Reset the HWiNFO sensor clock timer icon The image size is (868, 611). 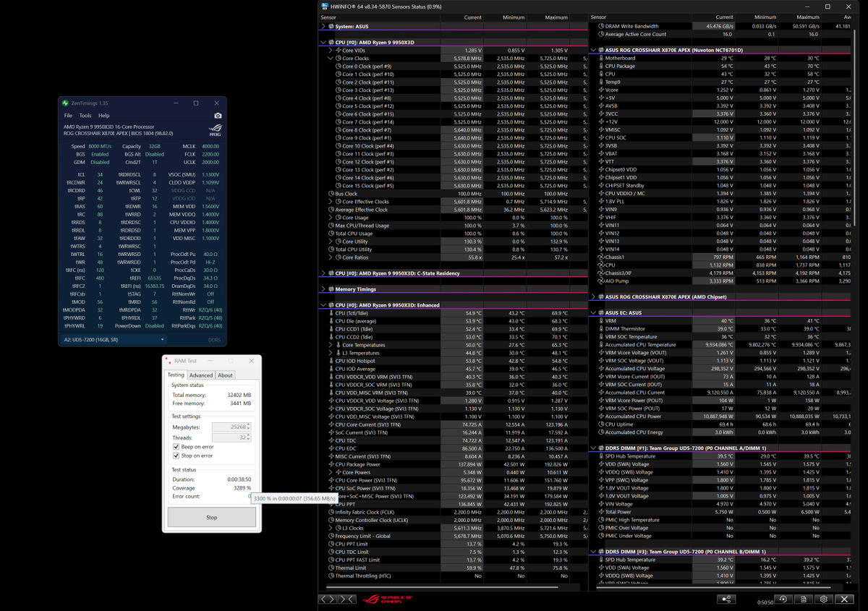tap(783, 599)
